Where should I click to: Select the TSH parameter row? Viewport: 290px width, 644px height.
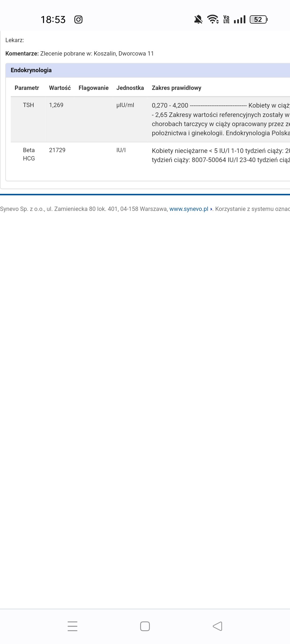[28, 105]
